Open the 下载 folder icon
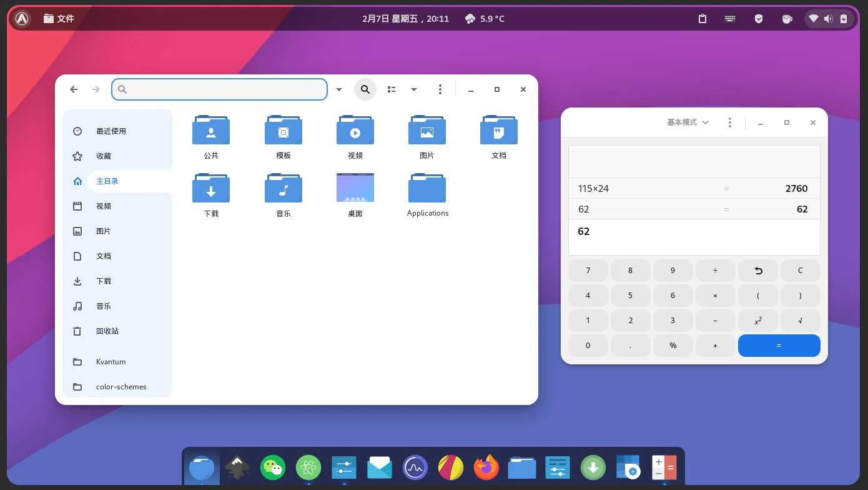The width and height of the screenshot is (868, 490). [211, 188]
